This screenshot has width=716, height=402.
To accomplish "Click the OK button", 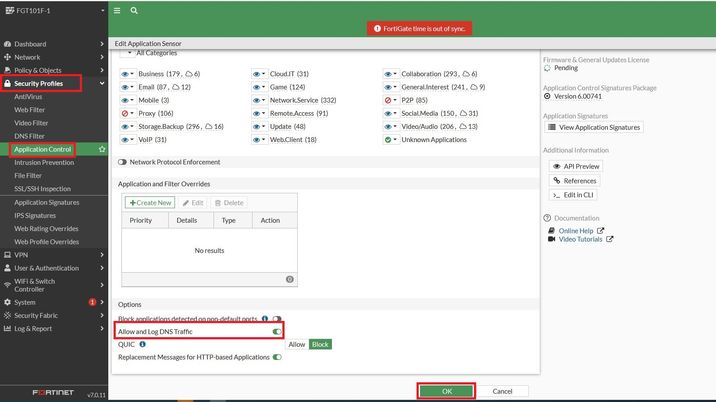I will tap(447, 391).
